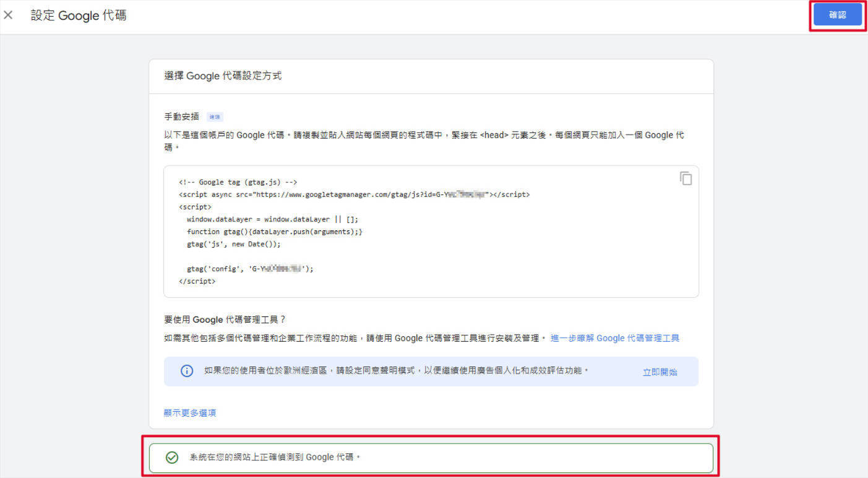Click the European Economic Area consent notice text
The width and height of the screenshot is (868, 478).
(396, 371)
